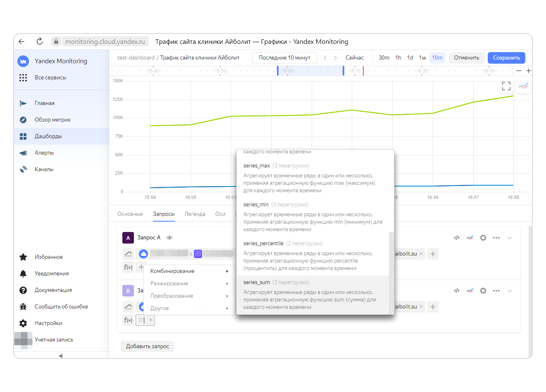
Task: Click the right blue handle of timeline selection
Action: pos(343,71)
